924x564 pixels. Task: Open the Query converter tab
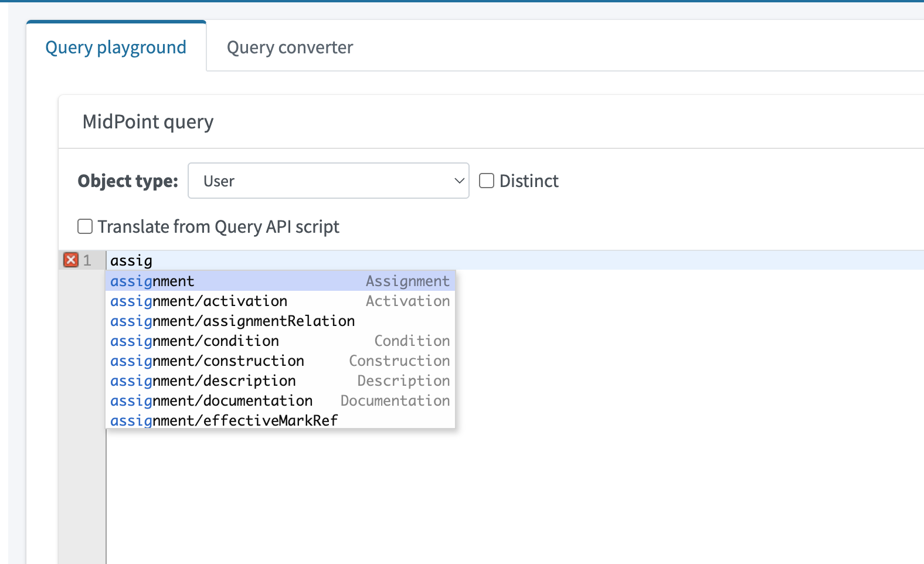click(290, 47)
